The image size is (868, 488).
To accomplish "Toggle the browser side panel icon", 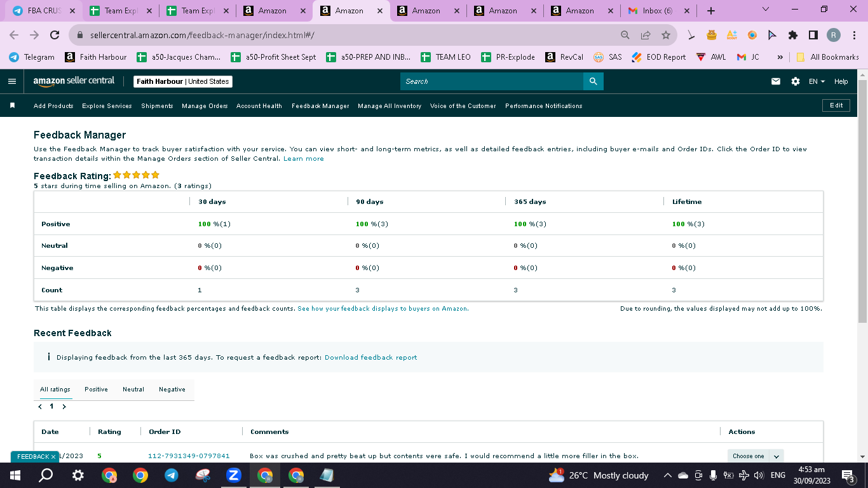I will coord(813,35).
